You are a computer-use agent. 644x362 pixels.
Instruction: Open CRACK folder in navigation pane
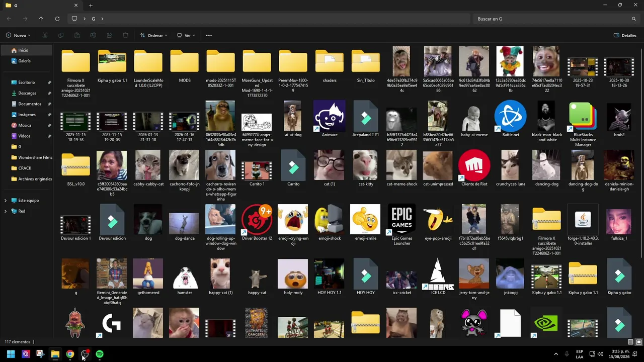point(26,168)
